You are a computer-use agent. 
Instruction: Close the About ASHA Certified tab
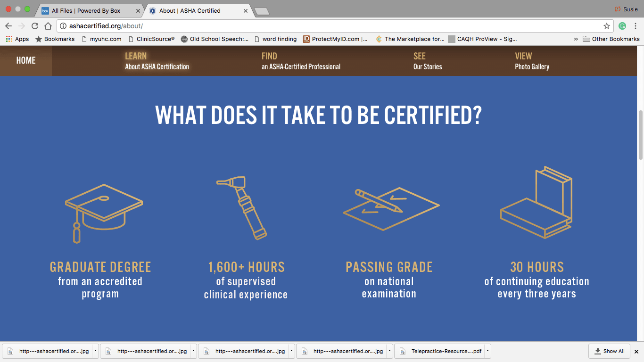pyautogui.click(x=246, y=10)
